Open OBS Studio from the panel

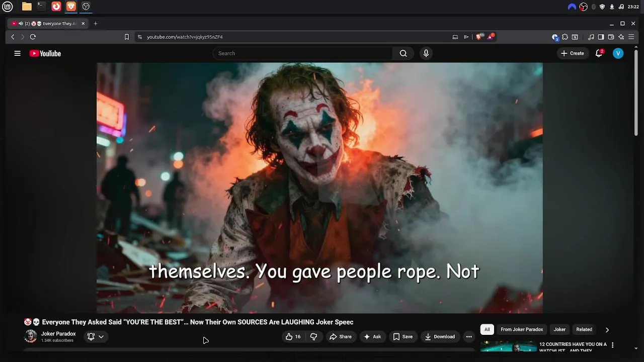click(x=86, y=7)
